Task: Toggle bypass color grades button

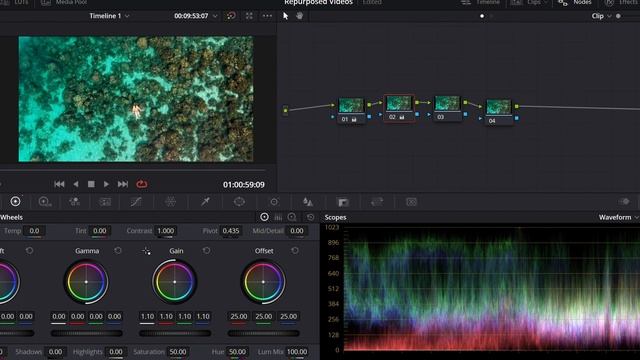Action: pos(231,16)
